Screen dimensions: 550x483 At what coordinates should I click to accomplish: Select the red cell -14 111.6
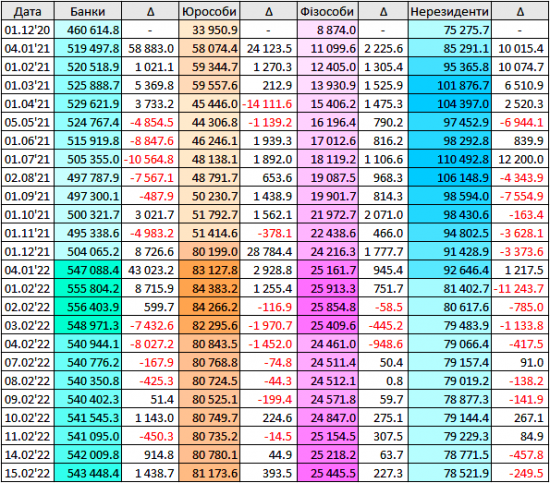pyautogui.click(x=268, y=104)
